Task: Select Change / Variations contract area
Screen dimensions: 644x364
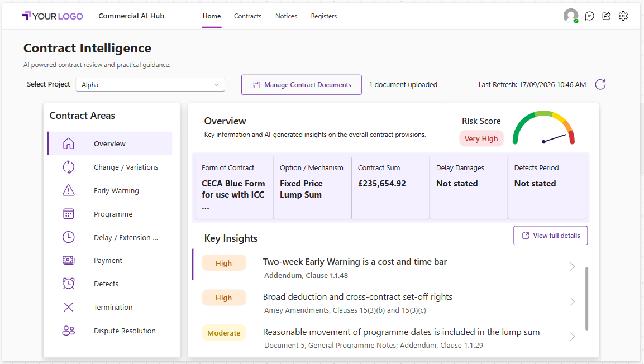Action: [x=109, y=167]
